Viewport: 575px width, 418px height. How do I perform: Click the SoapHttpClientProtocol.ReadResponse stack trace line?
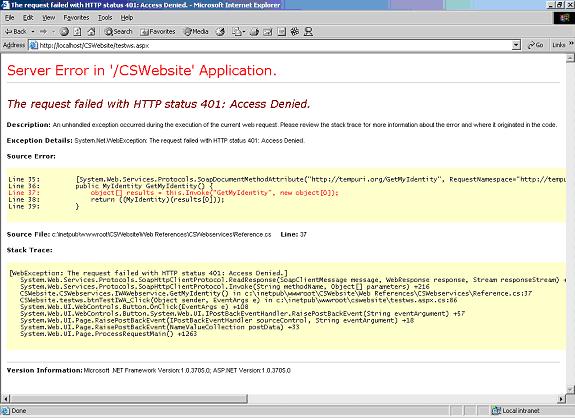click(x=293, y=280)
